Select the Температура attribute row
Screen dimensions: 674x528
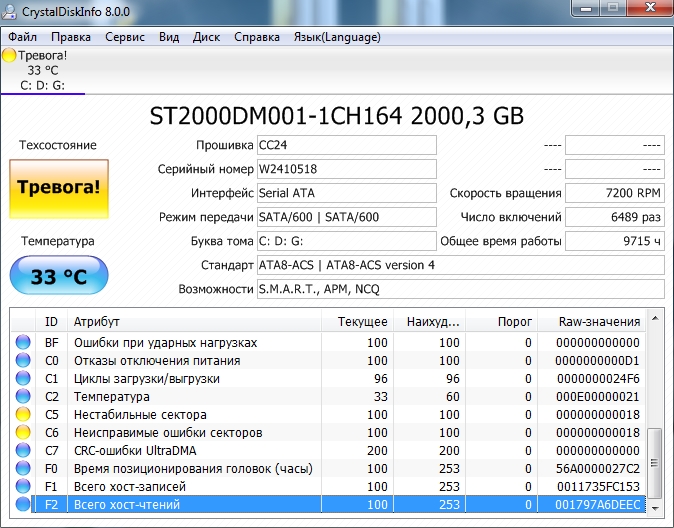coord(328,396)
